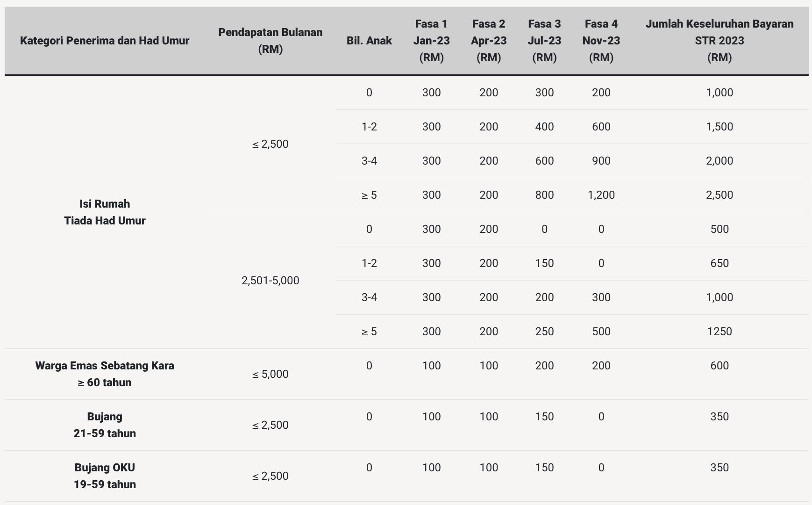
Task: Click the 'Fasa 1 Jan-23' column header
Action: click(431, 41)
